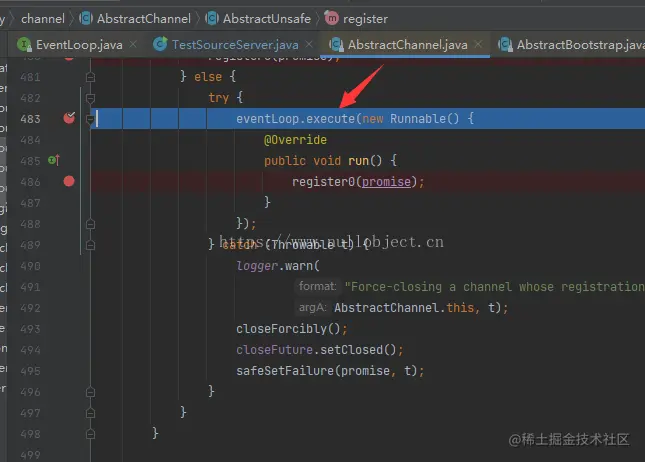The height and width of the screenshot is (462, 645).
Task: Click the Force-closing string literal
Action: [494, 286]
